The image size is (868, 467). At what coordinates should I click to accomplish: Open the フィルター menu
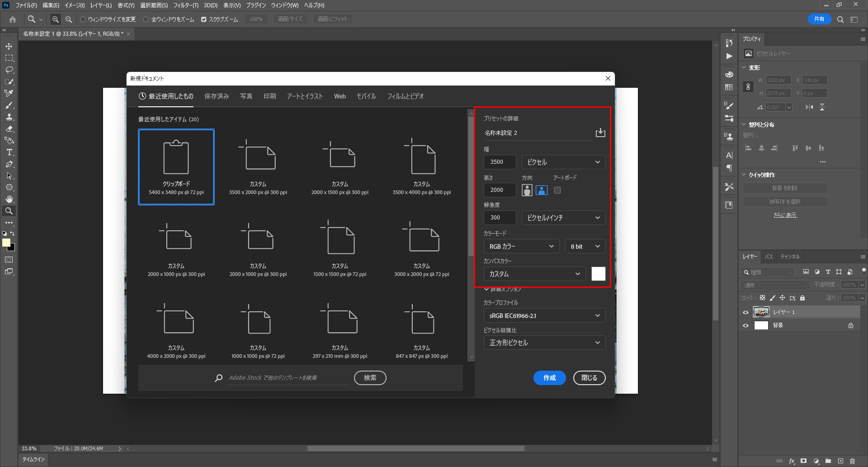[186, 5]
